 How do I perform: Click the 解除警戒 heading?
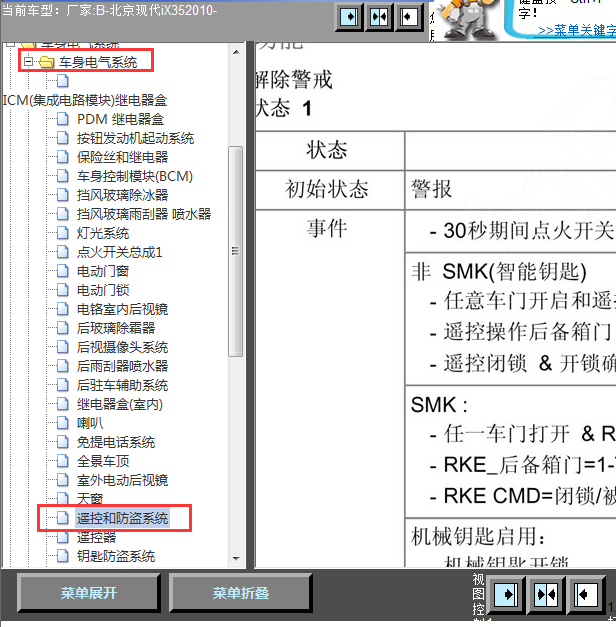(294, 79)
